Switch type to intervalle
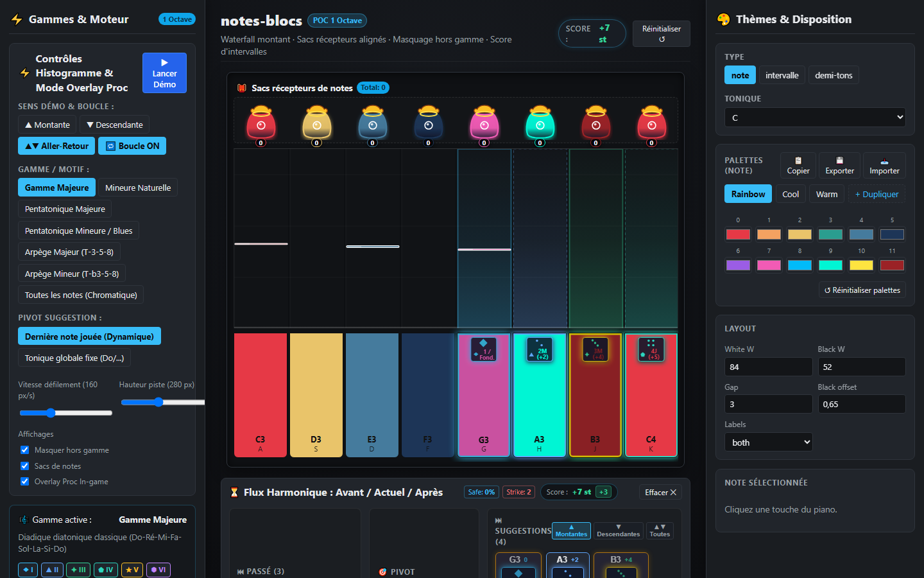 pyautogui.click(x=782, y=75)
